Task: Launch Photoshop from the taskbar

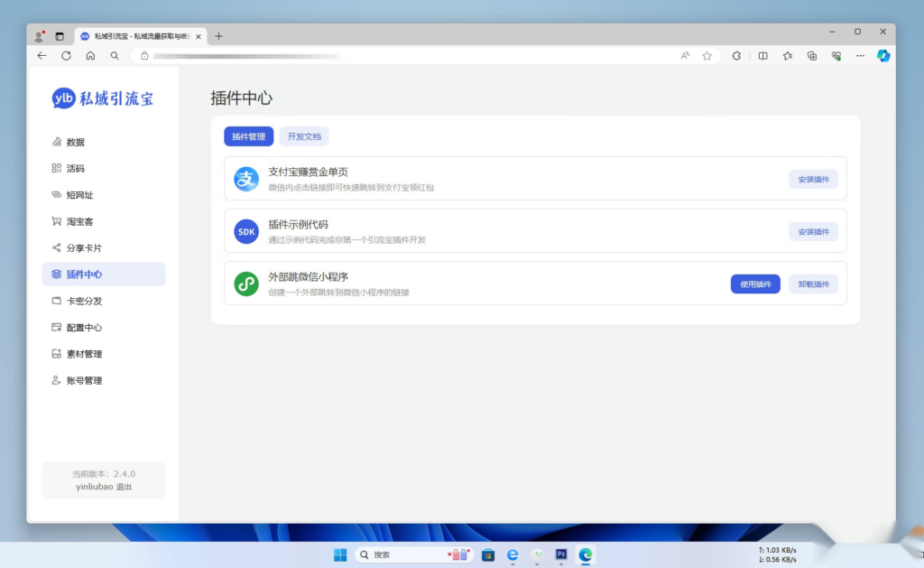Action: click(560, 554)
